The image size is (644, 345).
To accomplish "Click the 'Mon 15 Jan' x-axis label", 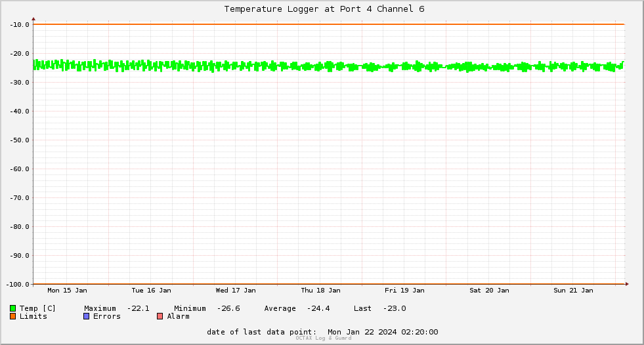I will click(68, 291).
